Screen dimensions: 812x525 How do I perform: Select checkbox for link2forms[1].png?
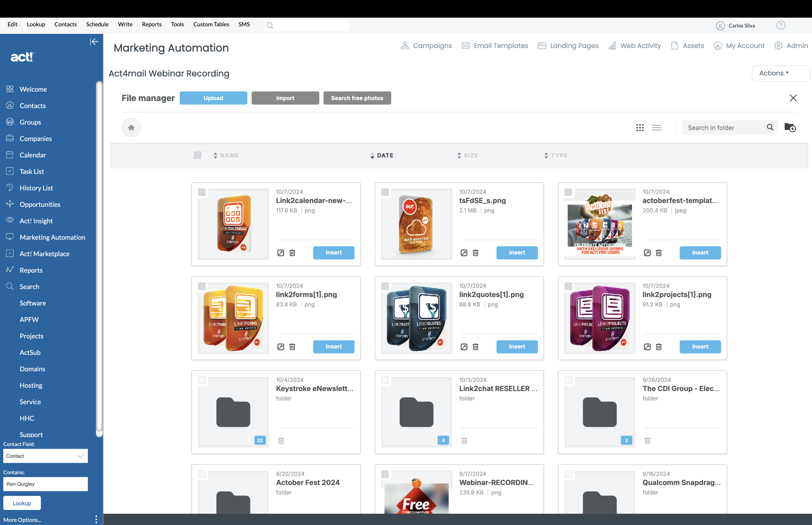point(202,286)
